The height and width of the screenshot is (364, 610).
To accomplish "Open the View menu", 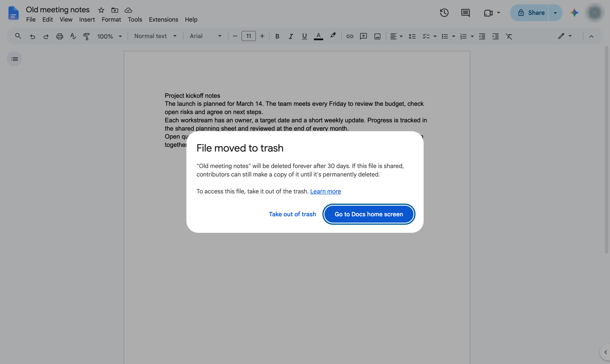I will [66, 20].
